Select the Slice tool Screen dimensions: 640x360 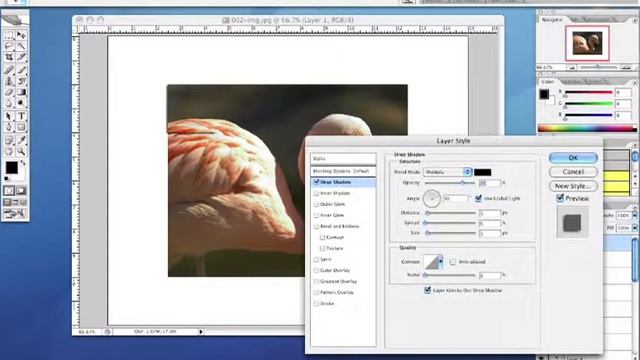[21, 58]
